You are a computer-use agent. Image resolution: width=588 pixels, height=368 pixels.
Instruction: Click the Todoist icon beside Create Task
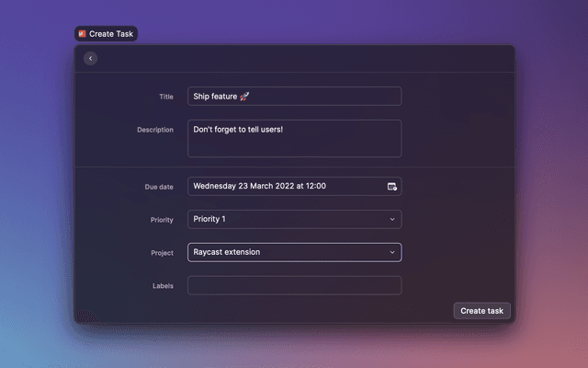tap(82, 33)
